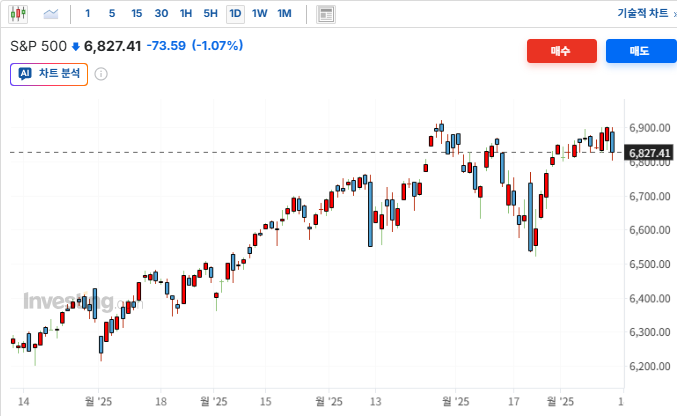Open the news panel layout icon

click(x=326, y=15)
